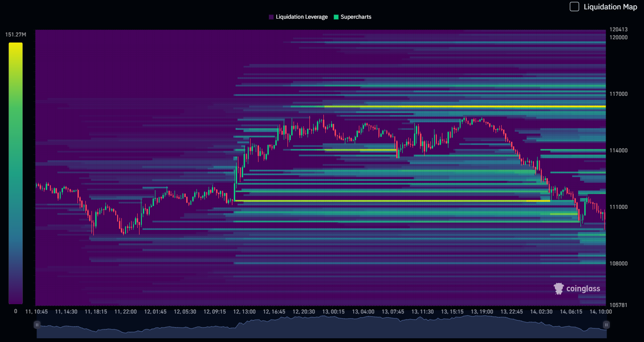
Task: Click the purple bottom of the color scale bar
Action: (15, 299)
